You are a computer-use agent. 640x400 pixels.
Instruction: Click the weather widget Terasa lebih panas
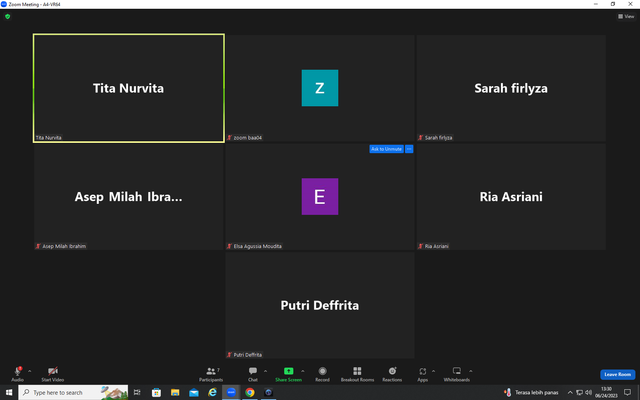tap(531, 392)
